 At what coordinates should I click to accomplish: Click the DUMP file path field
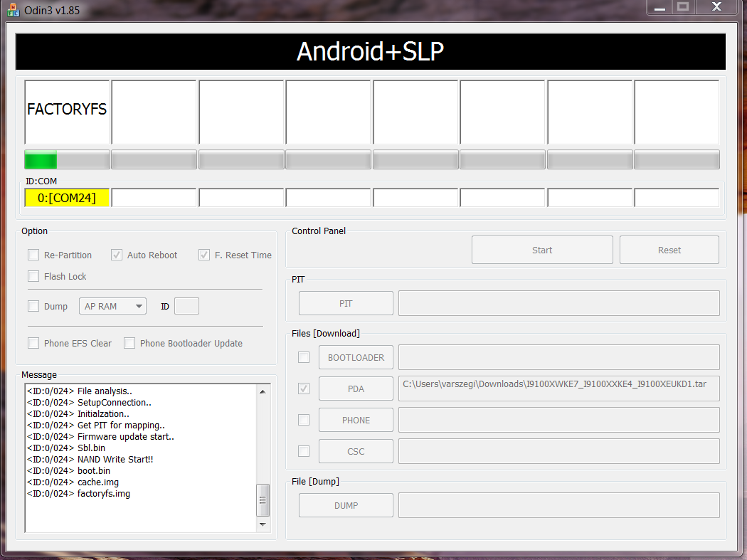click(x=558, y=505)
